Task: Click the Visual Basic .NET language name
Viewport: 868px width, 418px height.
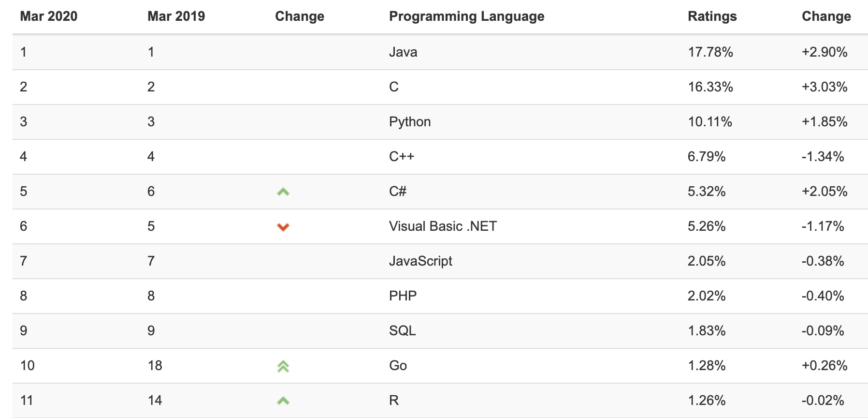Action: [x=443, y=226]
